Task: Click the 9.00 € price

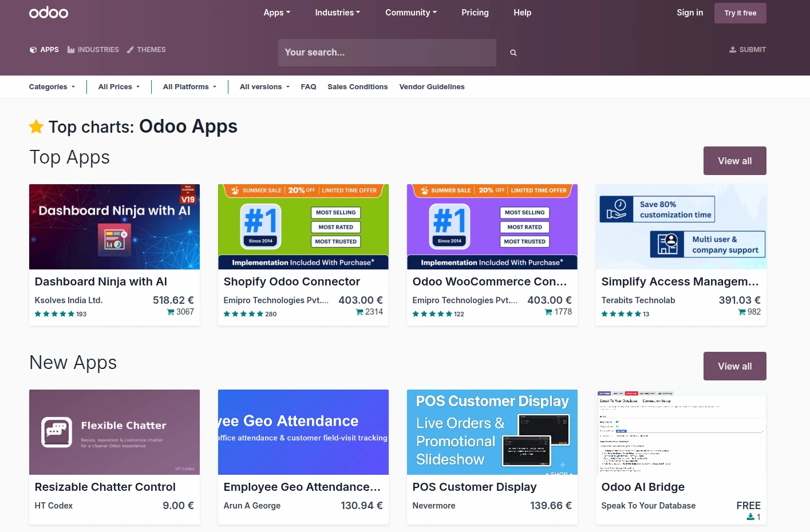Action: [178, 506]
